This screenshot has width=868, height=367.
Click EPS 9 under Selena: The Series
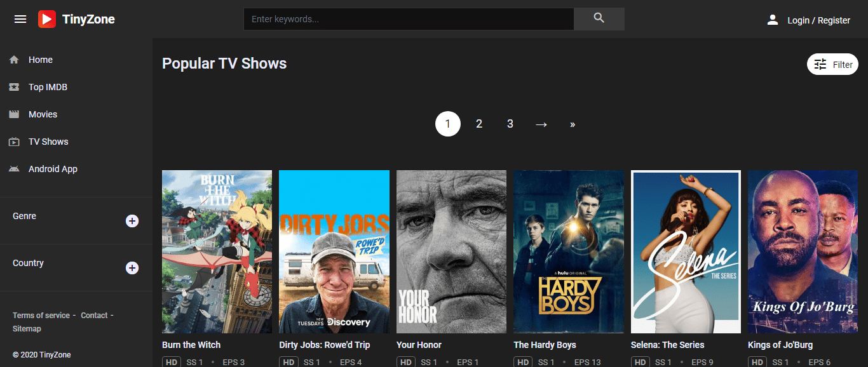[x=702, y=363]
